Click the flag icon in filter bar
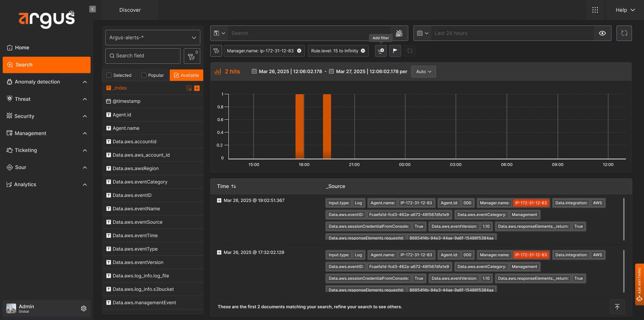The width and height of the screenshot is (644, 320). [x=395, y=51]
